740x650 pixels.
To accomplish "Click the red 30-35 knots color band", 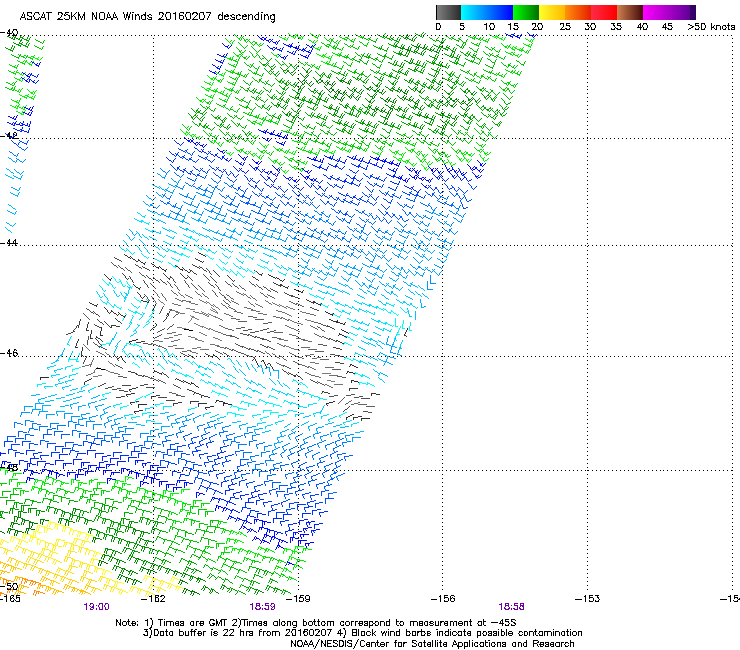I will [604, 12].
